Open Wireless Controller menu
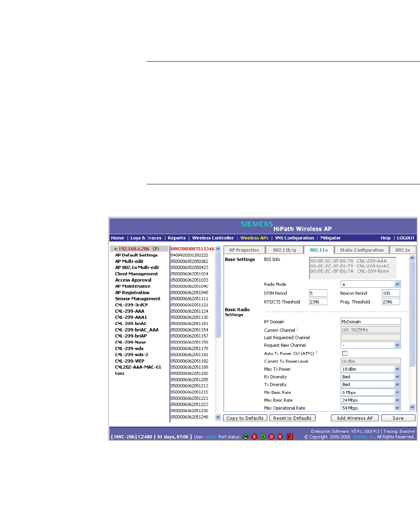 213,238
